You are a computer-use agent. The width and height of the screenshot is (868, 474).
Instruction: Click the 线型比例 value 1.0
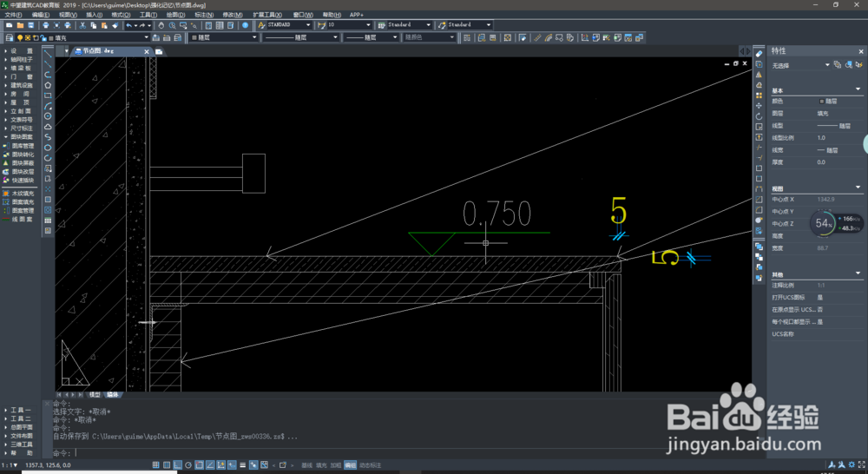[x=821, y=138]
